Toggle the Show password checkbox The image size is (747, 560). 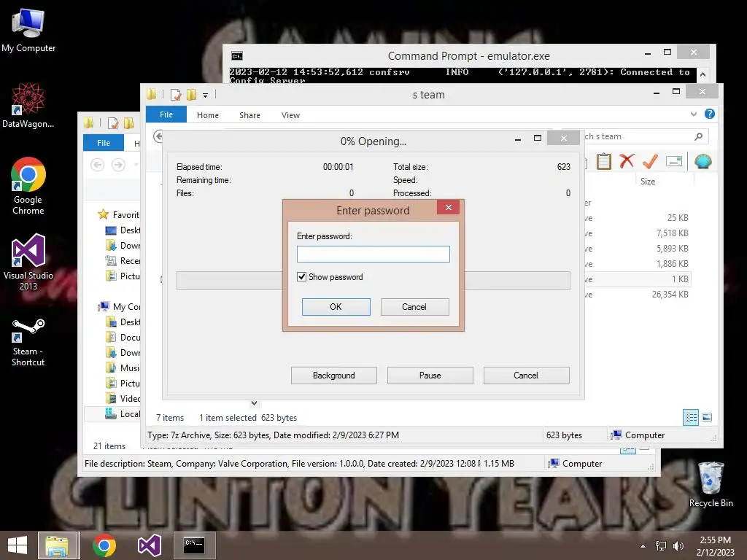(301, 276)
